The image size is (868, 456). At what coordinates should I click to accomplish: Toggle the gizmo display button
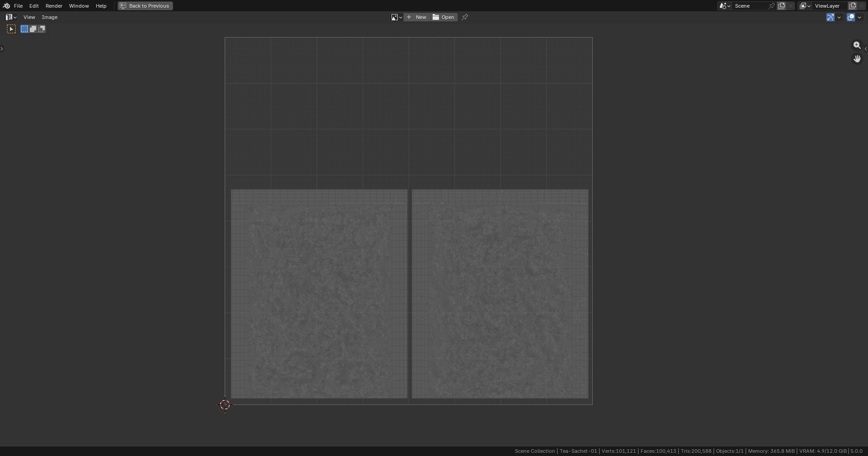[830, 17]
